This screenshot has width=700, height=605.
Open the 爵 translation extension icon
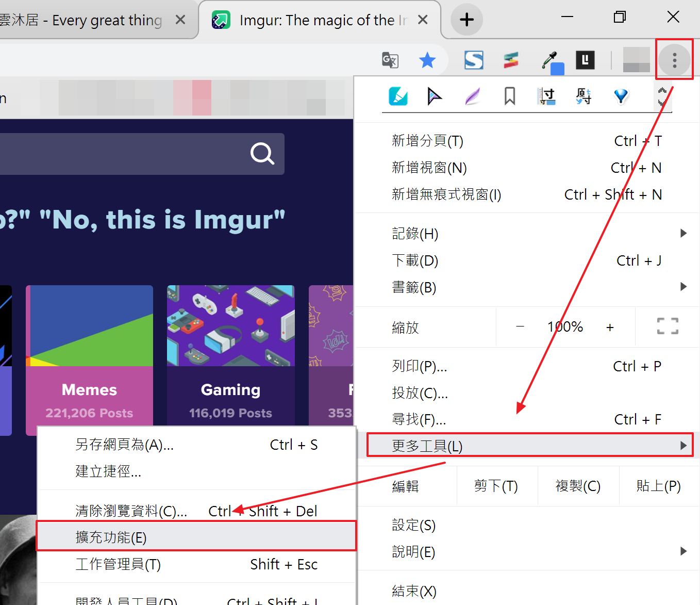click(584, 96)
